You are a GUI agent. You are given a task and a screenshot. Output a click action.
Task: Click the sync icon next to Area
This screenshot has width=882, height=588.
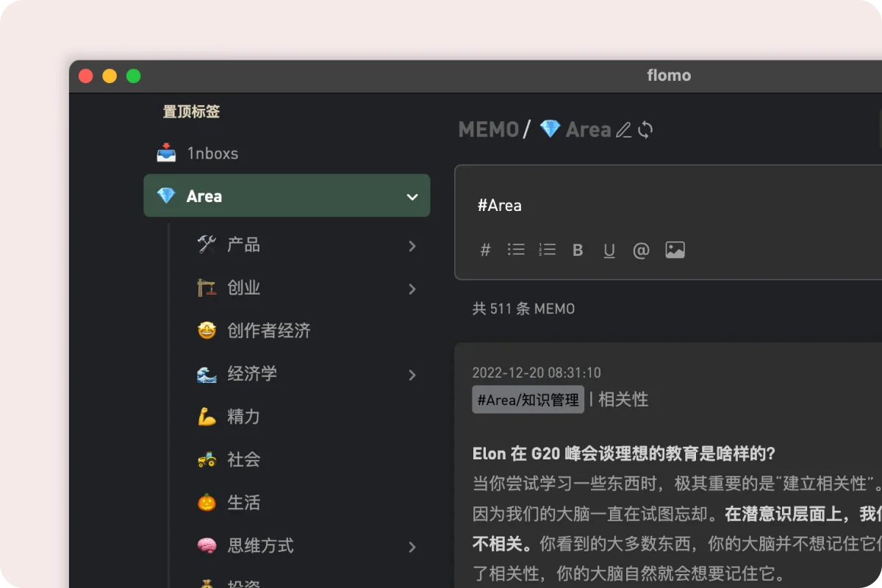(645, 129)
